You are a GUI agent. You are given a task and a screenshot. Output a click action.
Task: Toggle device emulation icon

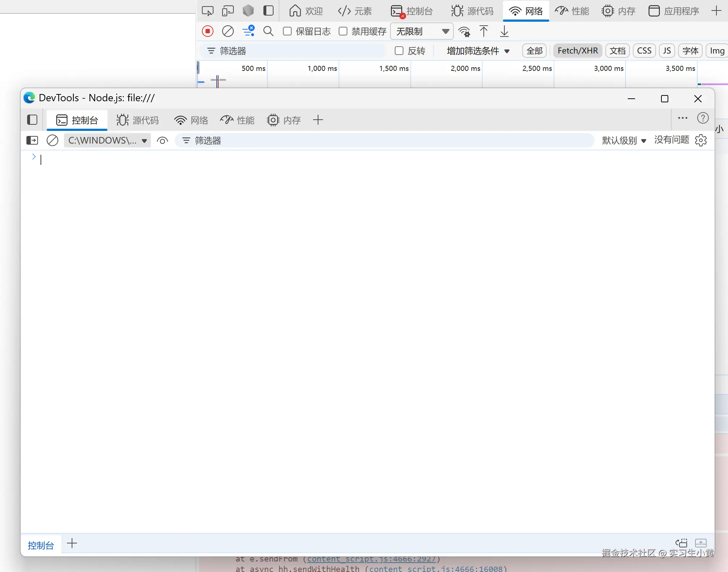click(228, 11)
